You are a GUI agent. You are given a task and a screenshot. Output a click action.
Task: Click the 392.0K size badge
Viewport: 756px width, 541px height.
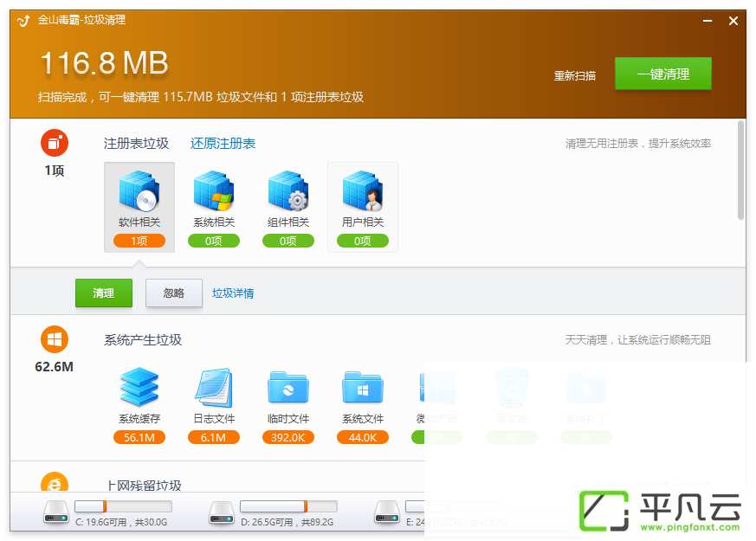click(288, 437)
